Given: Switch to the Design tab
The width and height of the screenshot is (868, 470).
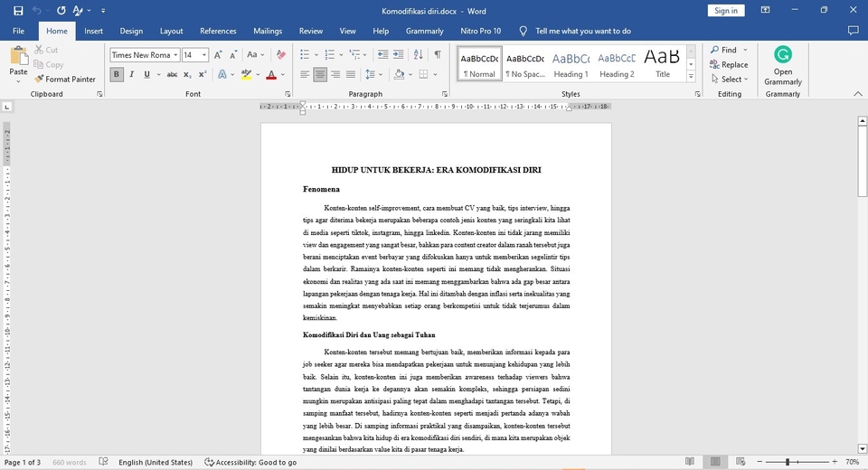Looking at the screenshot, I should pos(131,31).
